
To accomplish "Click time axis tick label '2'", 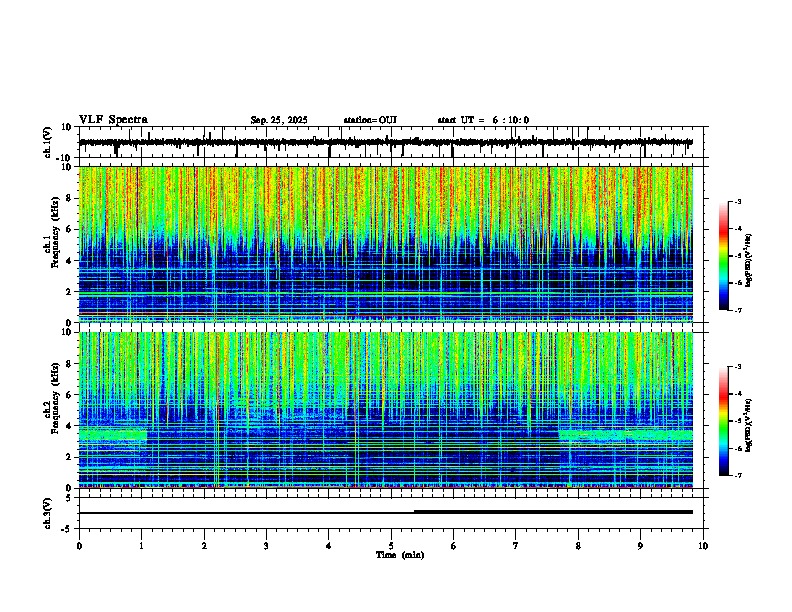I will click(204, 546).
